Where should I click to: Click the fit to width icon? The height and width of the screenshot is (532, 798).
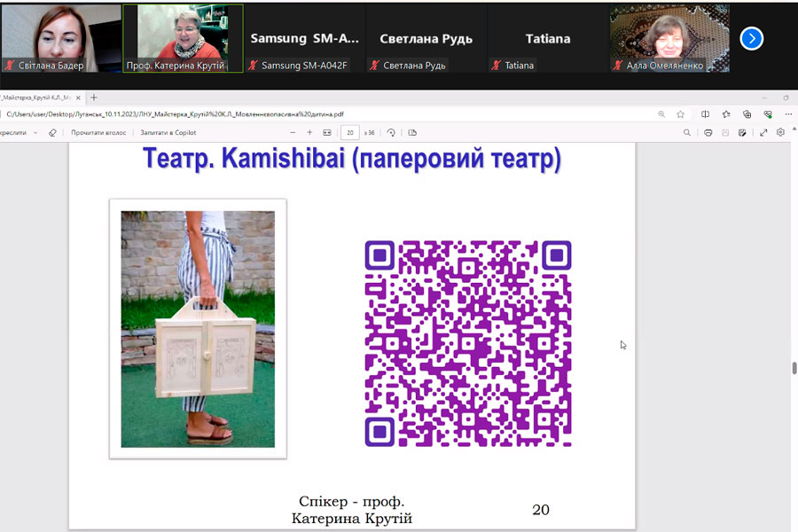[x=327, y=133]
